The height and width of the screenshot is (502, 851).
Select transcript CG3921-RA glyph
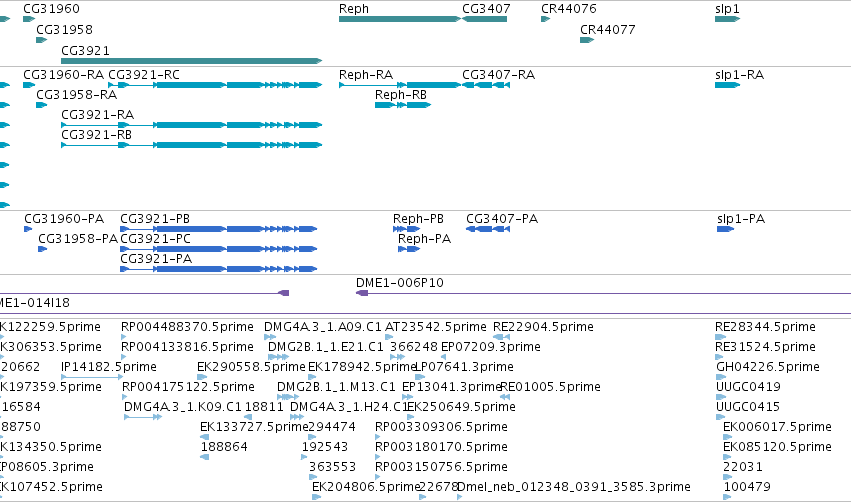coord(192,125)
